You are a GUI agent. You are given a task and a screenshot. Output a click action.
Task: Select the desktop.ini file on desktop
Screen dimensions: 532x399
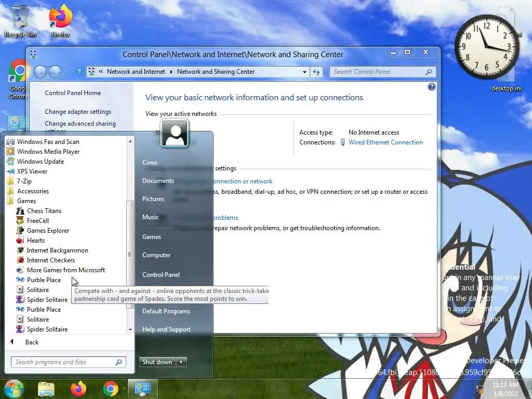coord(507,88)
